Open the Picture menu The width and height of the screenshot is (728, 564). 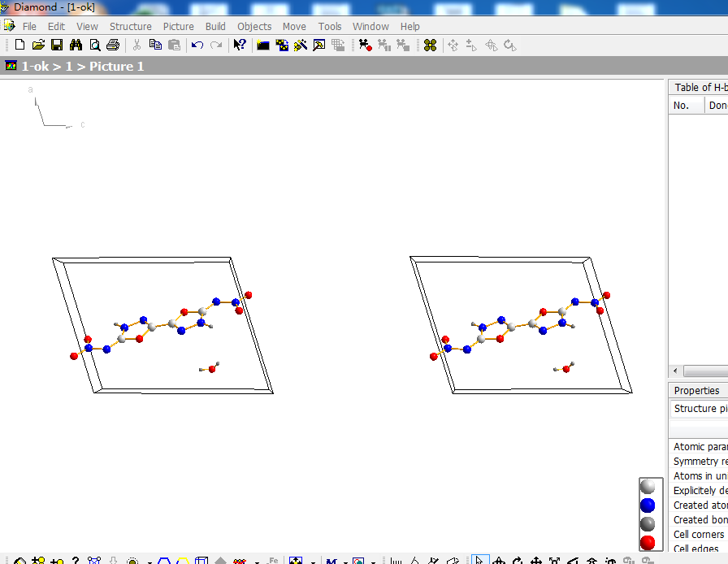(x=178, y=27)
